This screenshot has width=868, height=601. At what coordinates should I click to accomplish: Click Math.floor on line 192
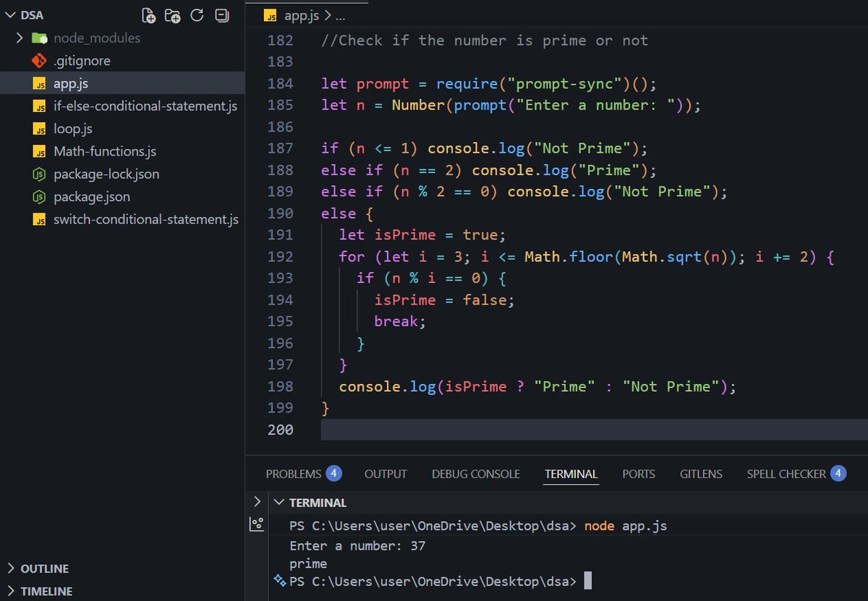(x=569, y=256)
